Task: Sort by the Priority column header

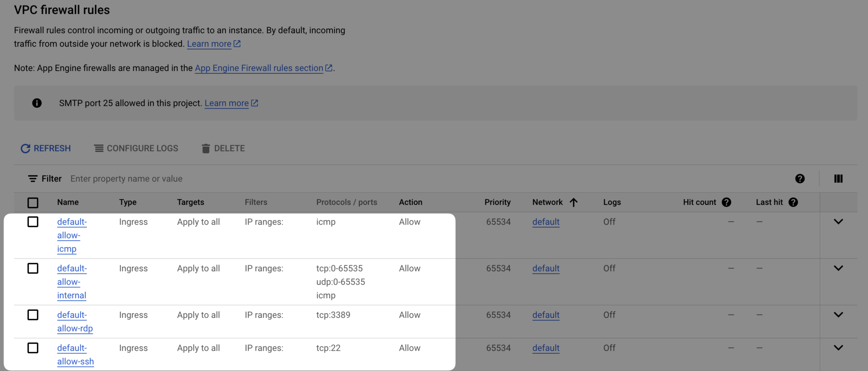Action: (x=497, y=202)
